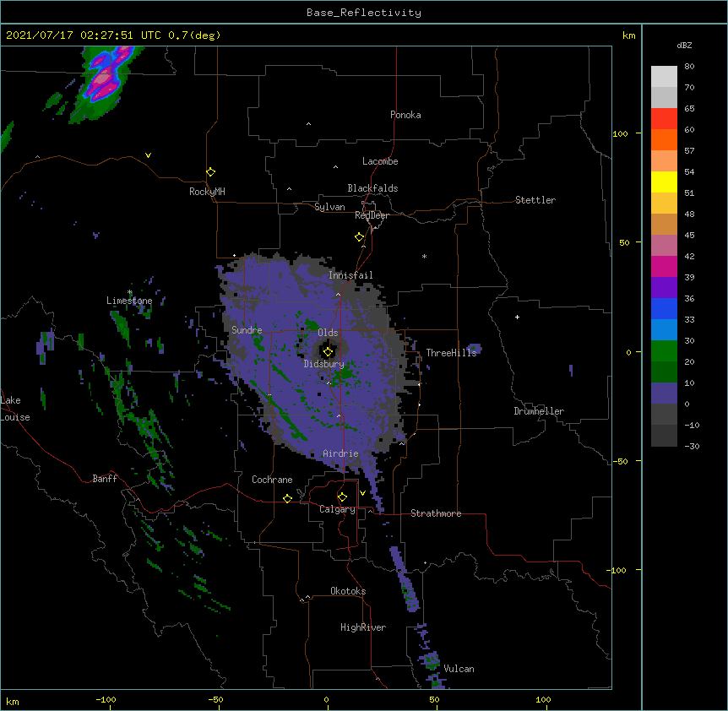Click the yellow diamond marker near Cochrane
The height and width of the screenshot is (711, 728).
[x=287, y=498]
